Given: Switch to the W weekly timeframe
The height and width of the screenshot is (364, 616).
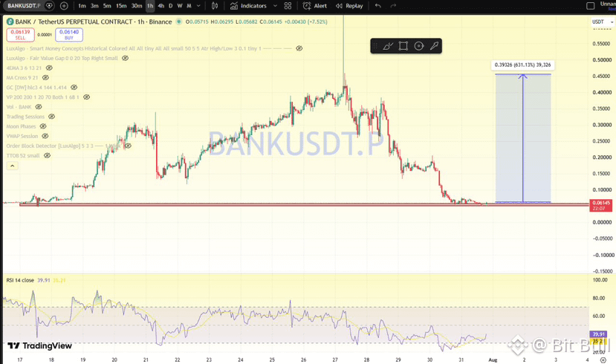Looking at the screenshot, I should [180, 6].
